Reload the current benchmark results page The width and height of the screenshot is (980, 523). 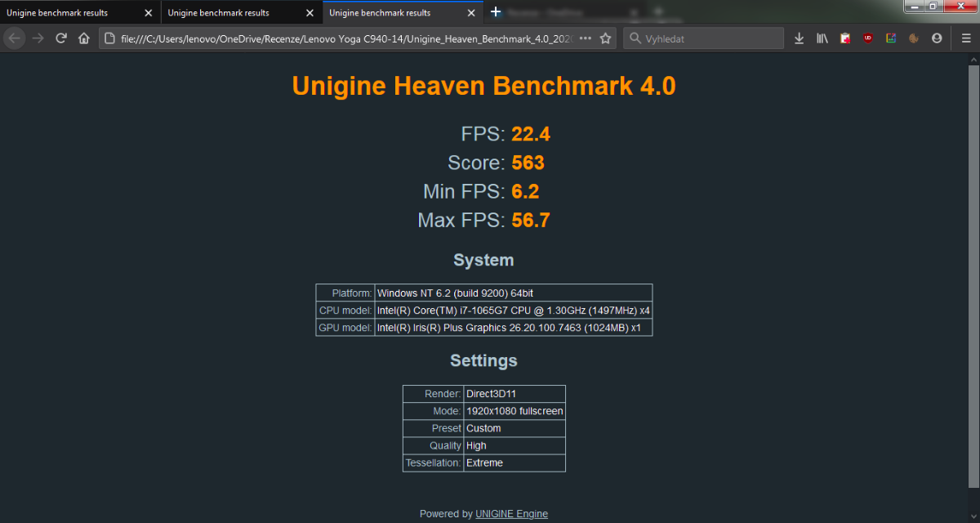pos(60,38)
